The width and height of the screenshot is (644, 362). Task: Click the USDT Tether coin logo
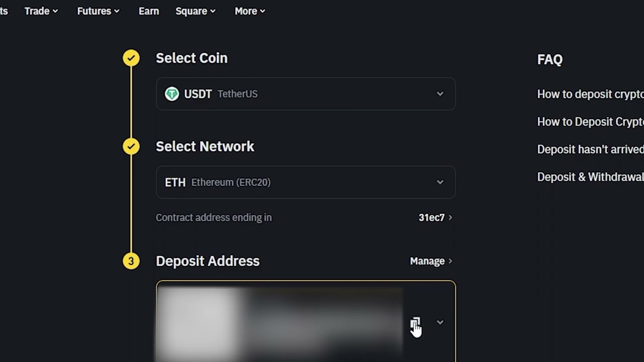pyautogui.click(x=172, y=94)
